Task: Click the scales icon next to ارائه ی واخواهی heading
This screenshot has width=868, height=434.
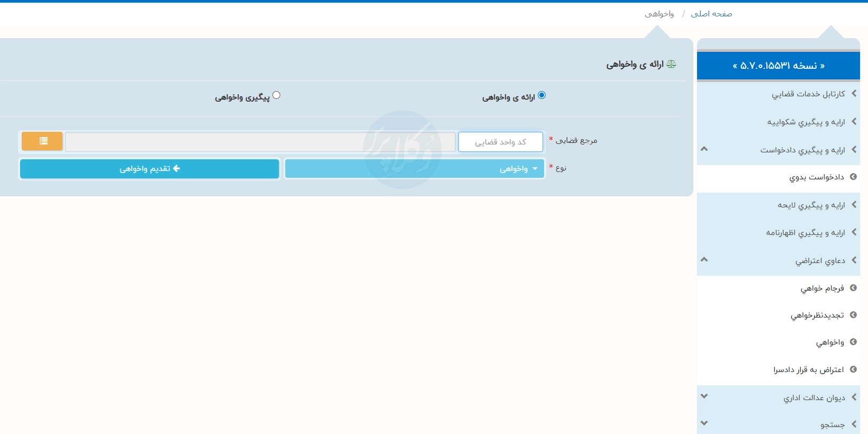Action: (x=671, y=64)
